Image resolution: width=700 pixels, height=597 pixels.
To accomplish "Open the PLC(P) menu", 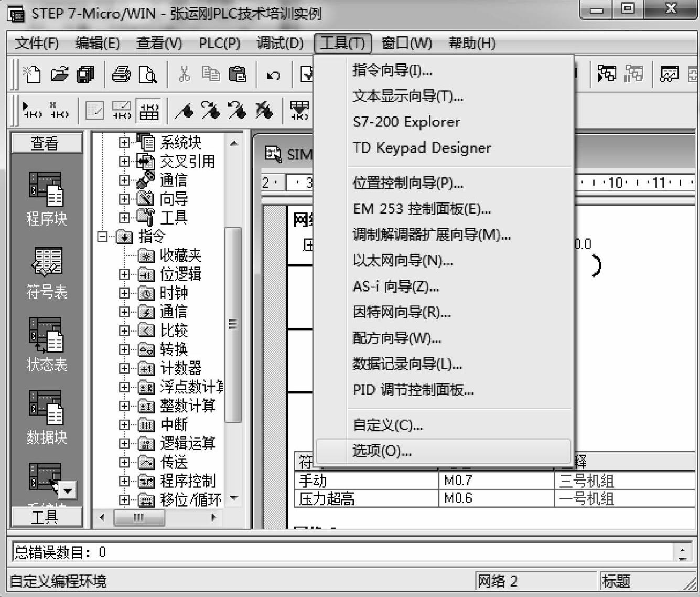I will click(x=219, y=43).
